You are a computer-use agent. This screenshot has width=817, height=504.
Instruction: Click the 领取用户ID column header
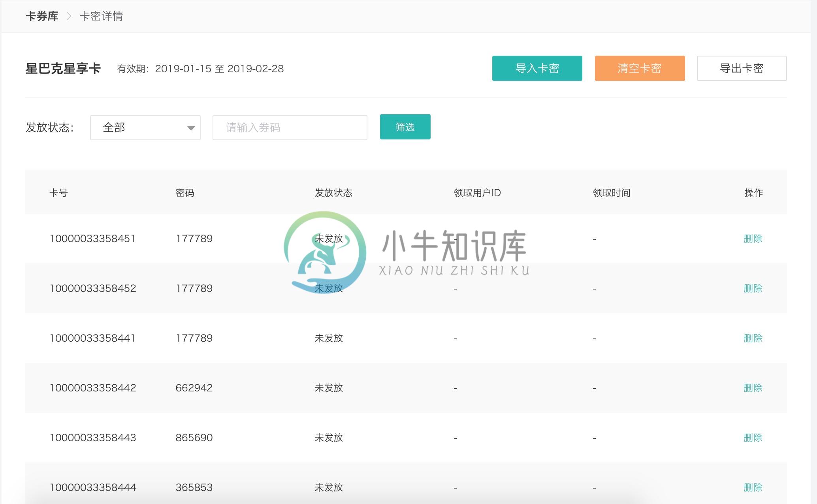477,193
